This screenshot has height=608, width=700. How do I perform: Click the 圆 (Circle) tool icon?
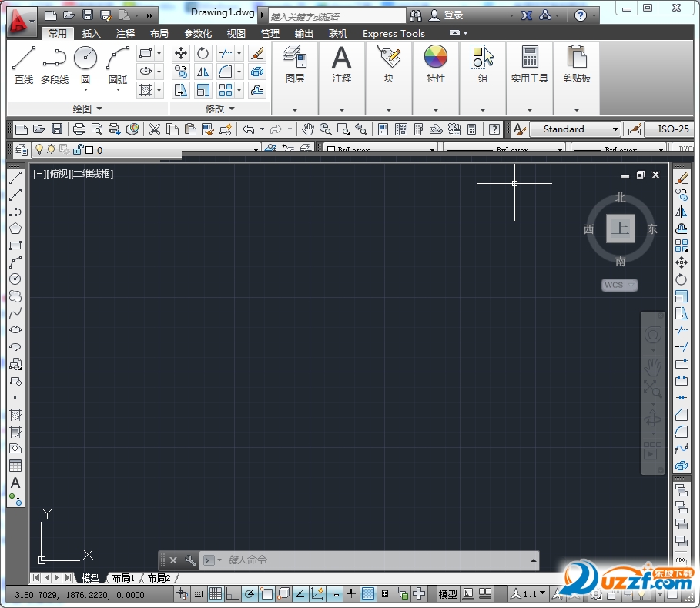pyautogui.click(x=85, y=58)
